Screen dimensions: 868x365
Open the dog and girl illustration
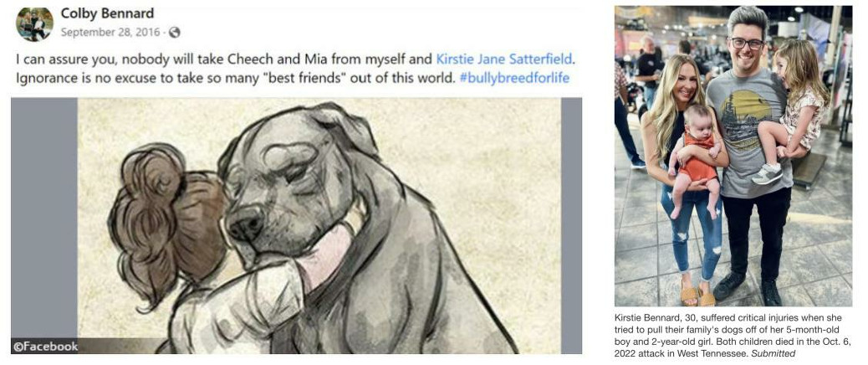319,226
